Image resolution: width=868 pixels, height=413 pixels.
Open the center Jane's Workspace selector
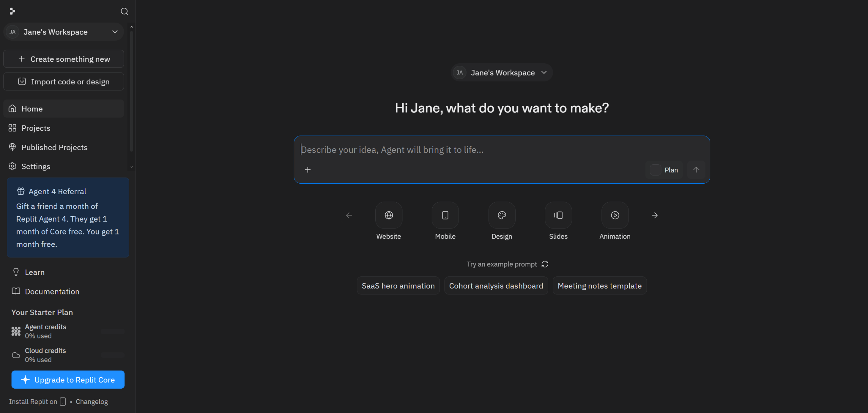coord(501,73)
